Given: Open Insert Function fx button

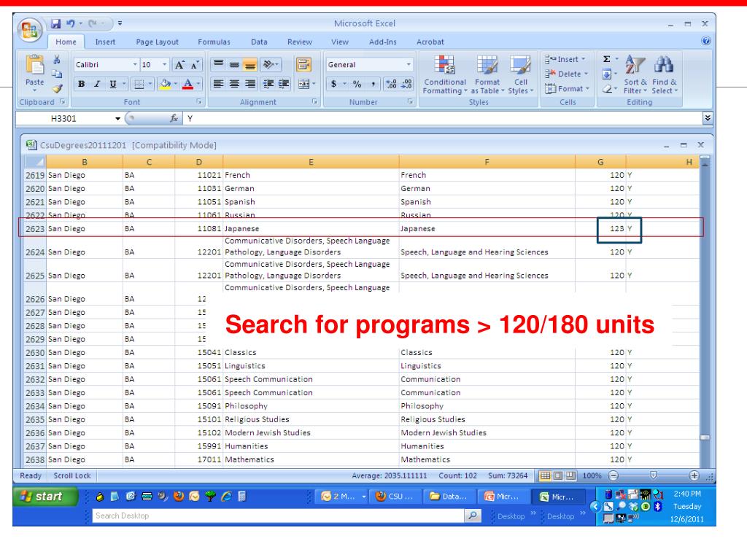Looking at the screenshot, I should coord(174,118).
